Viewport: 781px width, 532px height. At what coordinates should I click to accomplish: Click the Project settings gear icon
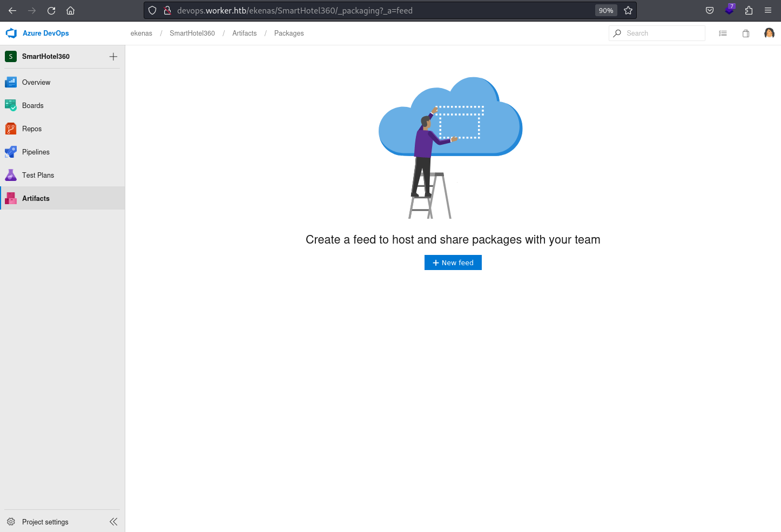click(11, 522)
